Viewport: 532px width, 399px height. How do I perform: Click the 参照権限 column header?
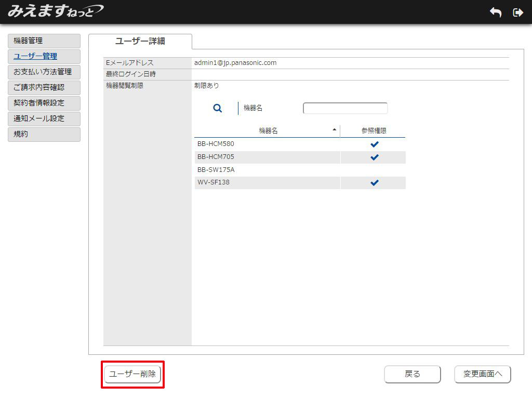(x=374, y=131)
